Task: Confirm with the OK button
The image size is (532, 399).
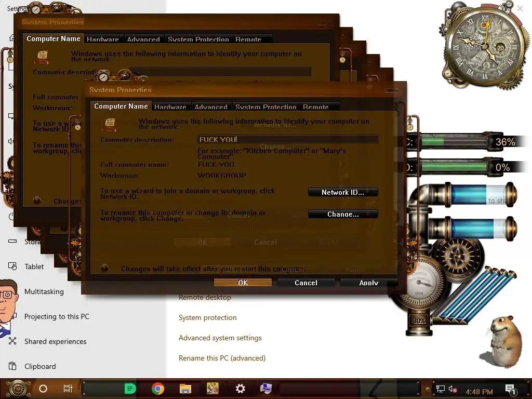Action: 243,282
